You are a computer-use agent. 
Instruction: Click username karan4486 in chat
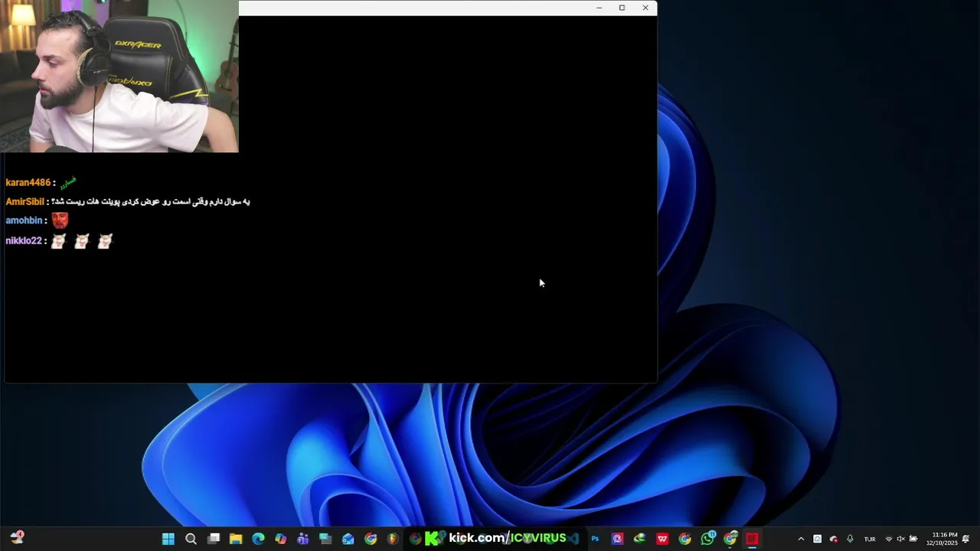tap(28, 182)
